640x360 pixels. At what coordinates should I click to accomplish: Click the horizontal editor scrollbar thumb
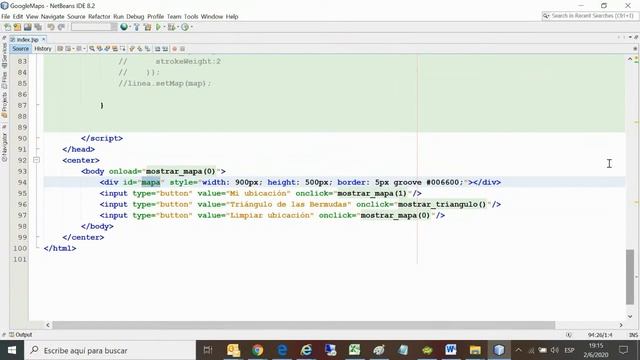tap(303, 325)
